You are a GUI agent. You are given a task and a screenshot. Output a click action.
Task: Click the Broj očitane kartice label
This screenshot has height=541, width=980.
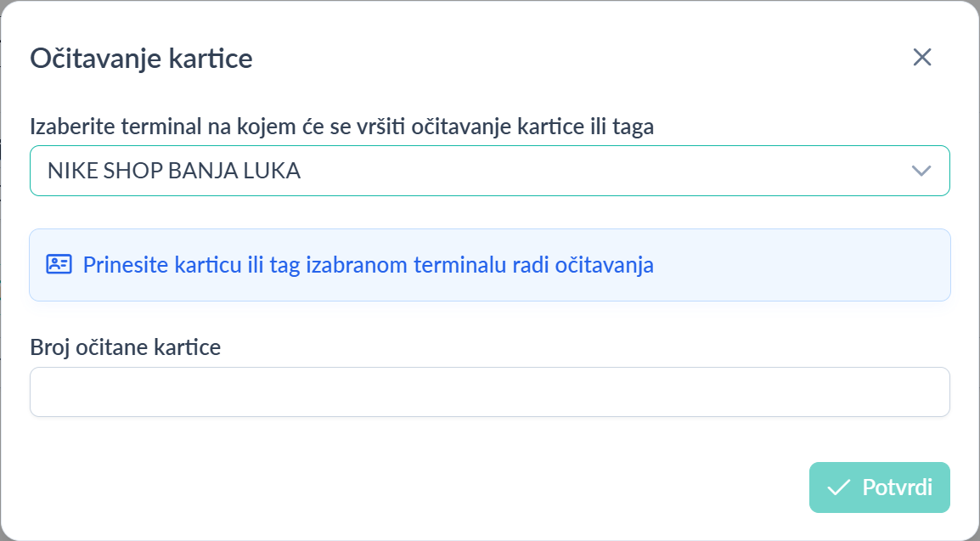pos(126,347)
